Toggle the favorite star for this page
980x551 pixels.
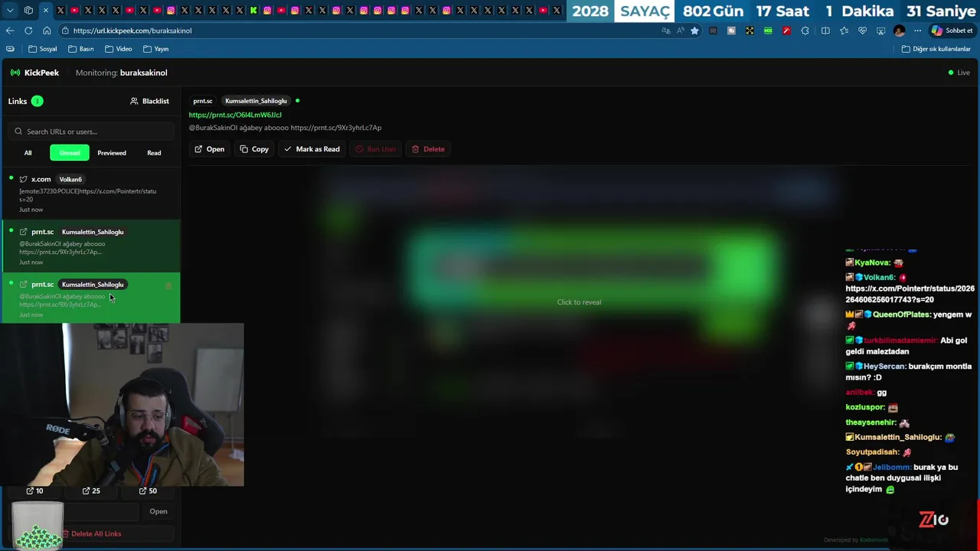pyautogui.click(x=694, y=31)
